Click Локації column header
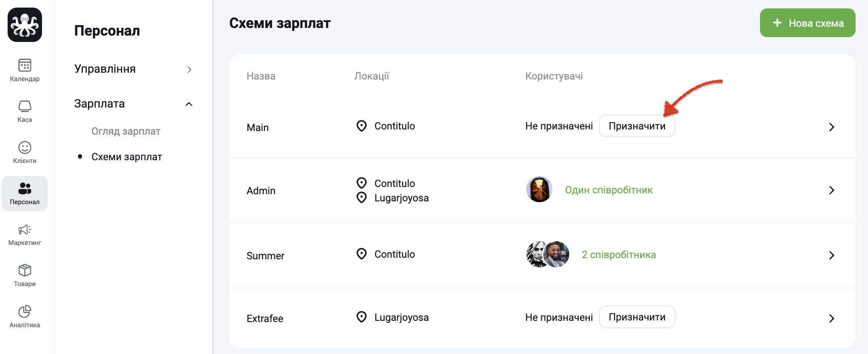The image size is (868, 354). (372, 76)
